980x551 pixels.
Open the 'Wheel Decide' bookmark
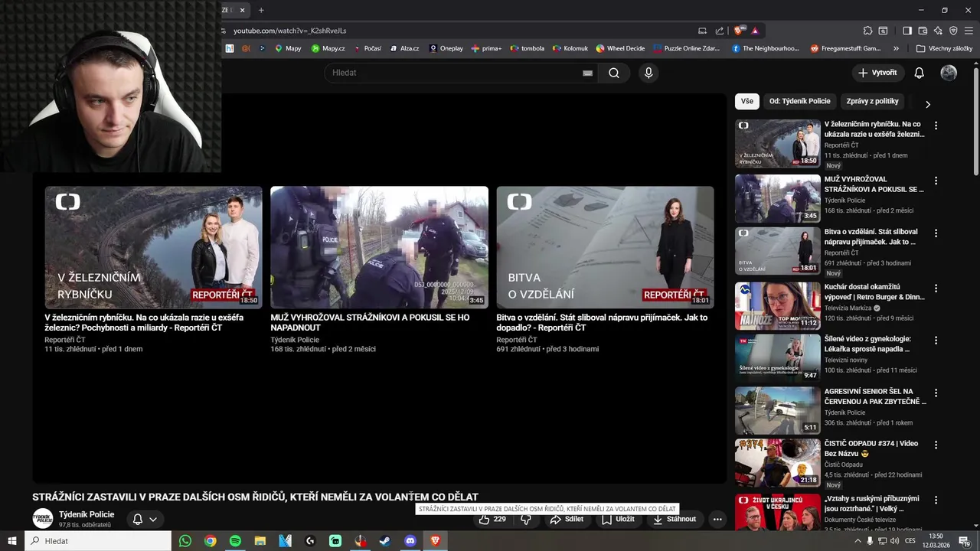[620, 48]
